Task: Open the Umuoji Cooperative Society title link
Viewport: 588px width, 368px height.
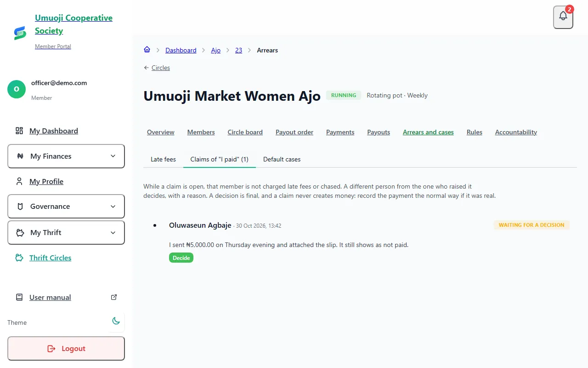Action: coord(73,24)
